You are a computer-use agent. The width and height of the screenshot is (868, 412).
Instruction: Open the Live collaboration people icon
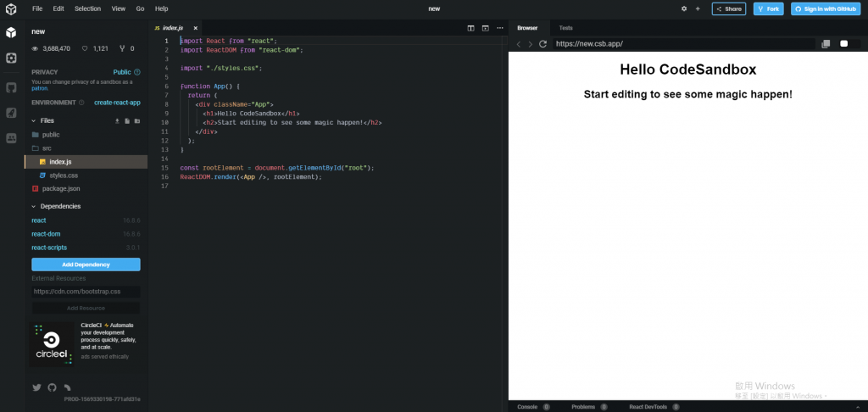coord(11,138)
